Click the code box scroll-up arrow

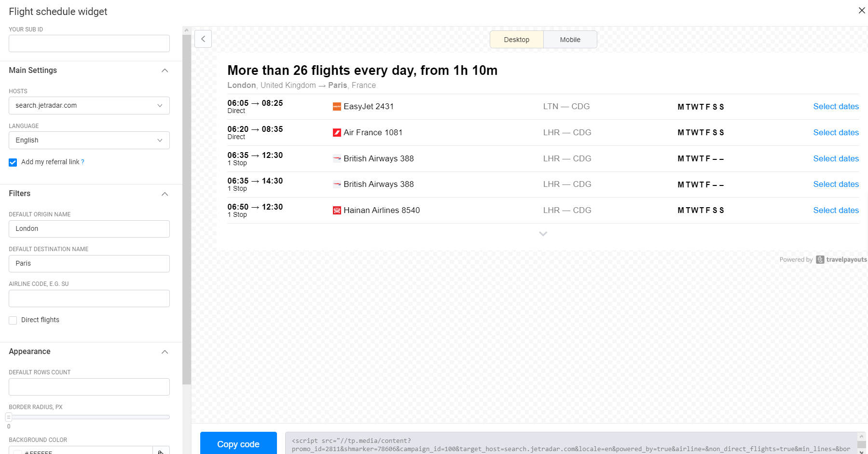pos(861,436)
